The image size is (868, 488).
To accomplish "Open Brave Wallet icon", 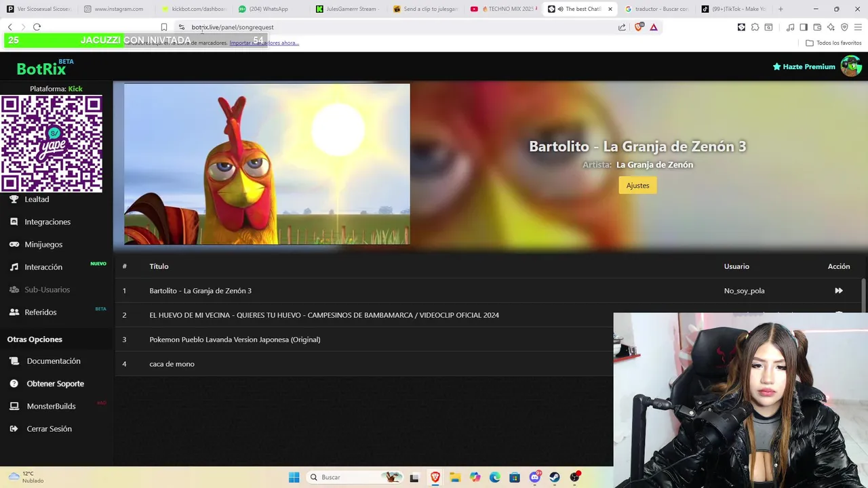I will [x=817, y=27].
